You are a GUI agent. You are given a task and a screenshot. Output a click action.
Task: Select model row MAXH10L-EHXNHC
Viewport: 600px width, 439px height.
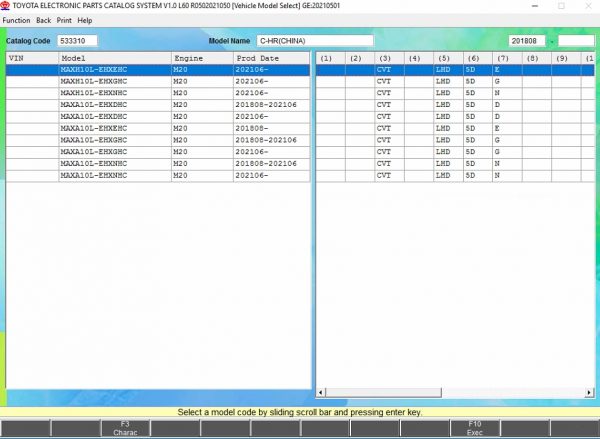click(158, 93)
